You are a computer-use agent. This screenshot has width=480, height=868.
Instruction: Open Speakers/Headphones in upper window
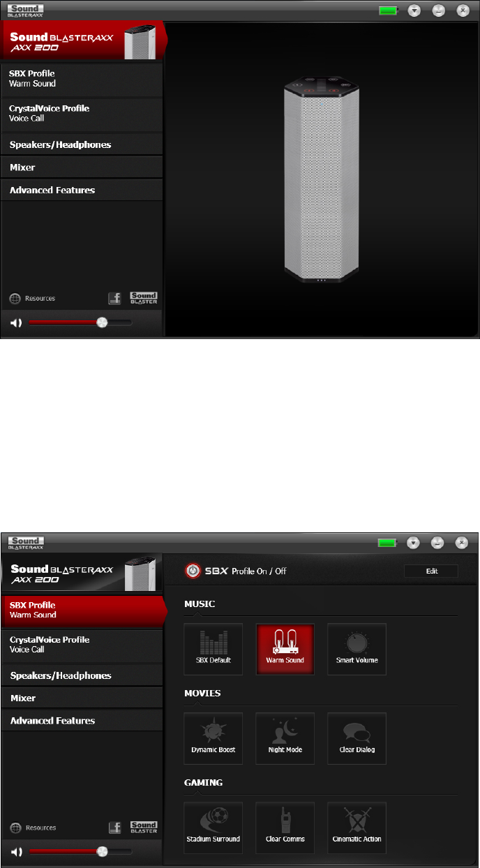82,144
